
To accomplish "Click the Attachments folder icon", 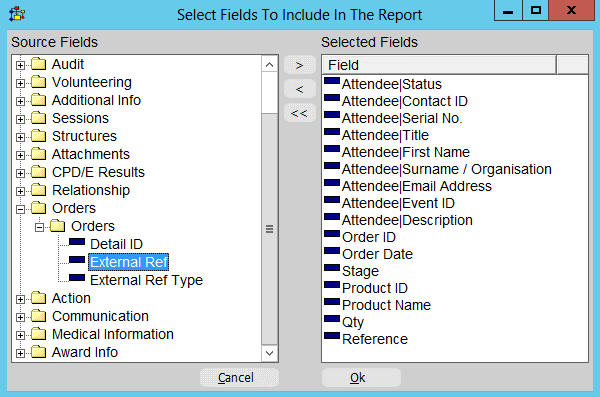I will tap(39, 154).
